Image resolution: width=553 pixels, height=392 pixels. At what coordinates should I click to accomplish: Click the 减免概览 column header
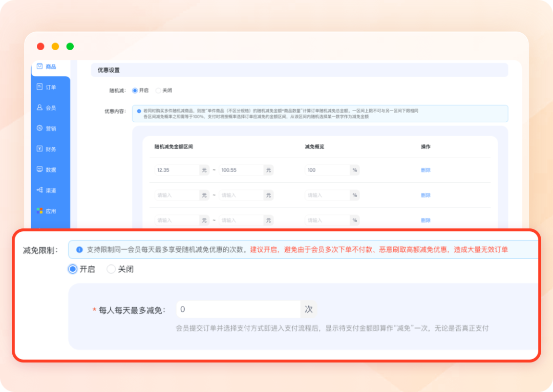coord(314,147)
